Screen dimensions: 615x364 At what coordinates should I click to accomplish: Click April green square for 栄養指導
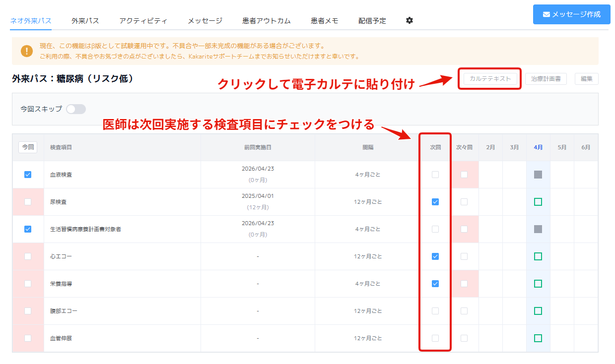tap(538, 284)
